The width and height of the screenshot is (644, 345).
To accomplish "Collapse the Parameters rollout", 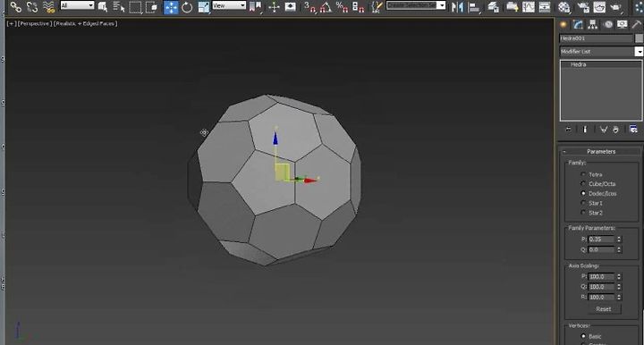I will [601, 151].
